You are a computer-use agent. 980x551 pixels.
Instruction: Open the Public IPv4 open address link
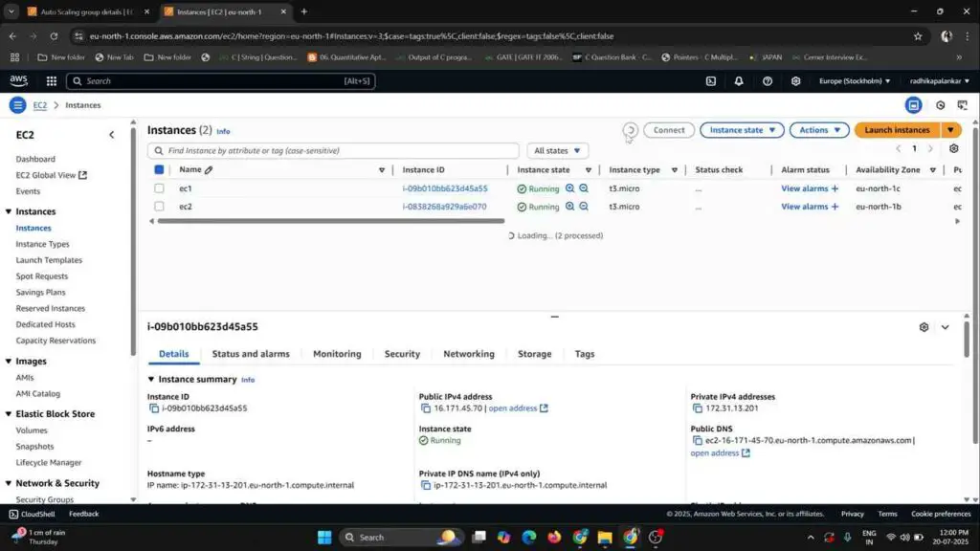[x=518, y=408]
